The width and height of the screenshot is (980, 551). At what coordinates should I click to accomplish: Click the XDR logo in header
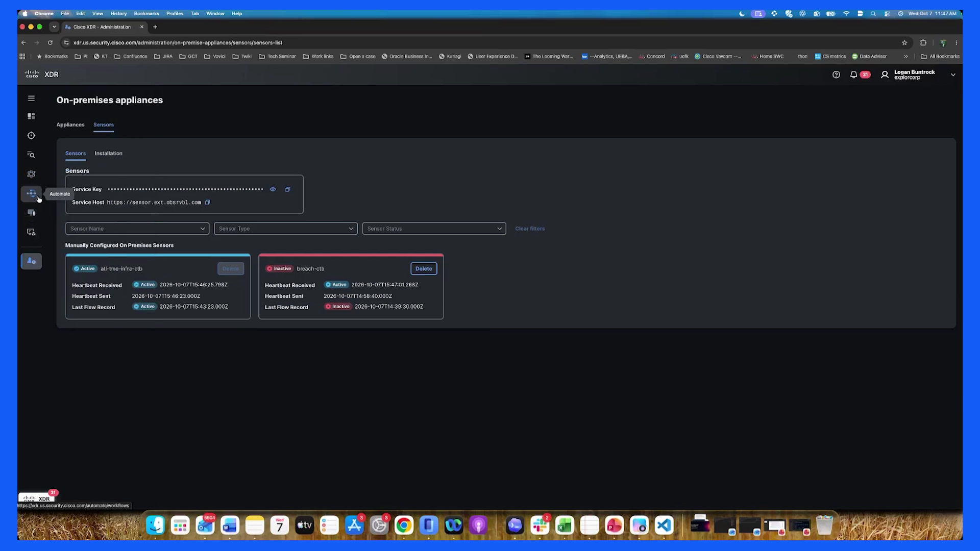(x=42, y=74)
